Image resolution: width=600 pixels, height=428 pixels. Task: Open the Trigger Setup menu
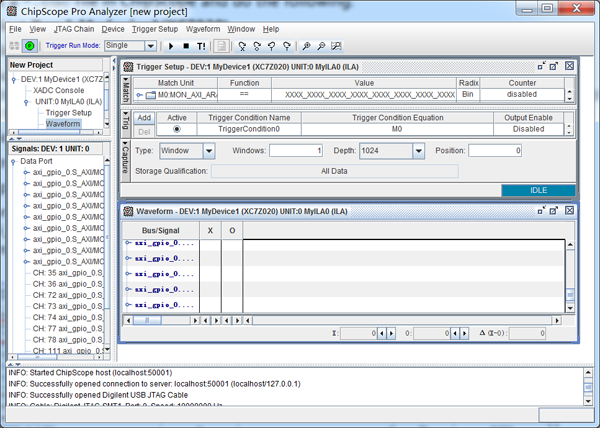(155, 29)
